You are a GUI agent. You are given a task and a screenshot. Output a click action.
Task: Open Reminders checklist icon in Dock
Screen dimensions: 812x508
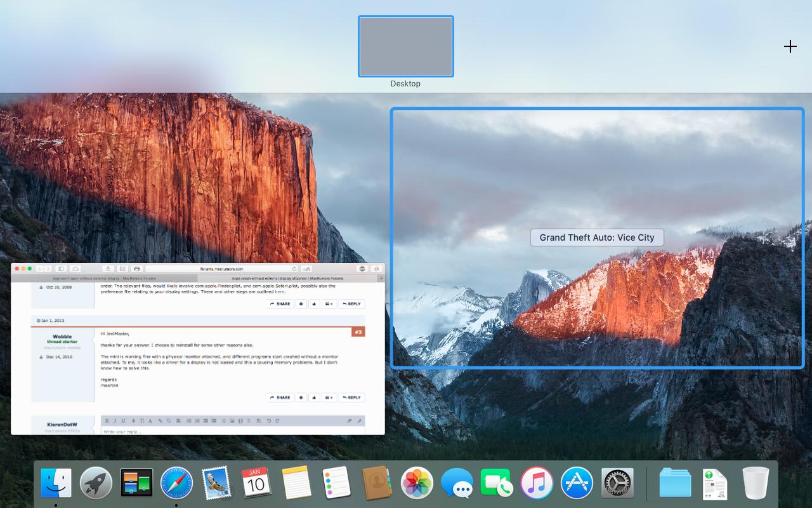pos(336,483)
